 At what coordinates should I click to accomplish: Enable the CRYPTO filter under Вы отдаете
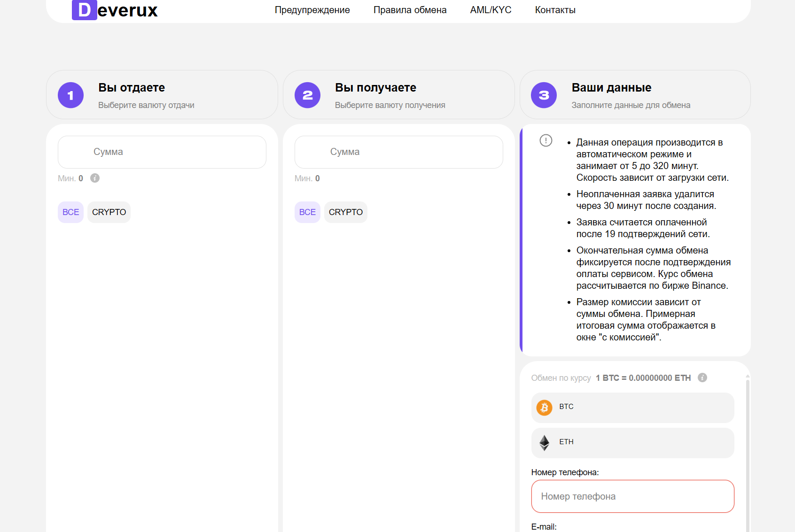(x=109, y=212)
